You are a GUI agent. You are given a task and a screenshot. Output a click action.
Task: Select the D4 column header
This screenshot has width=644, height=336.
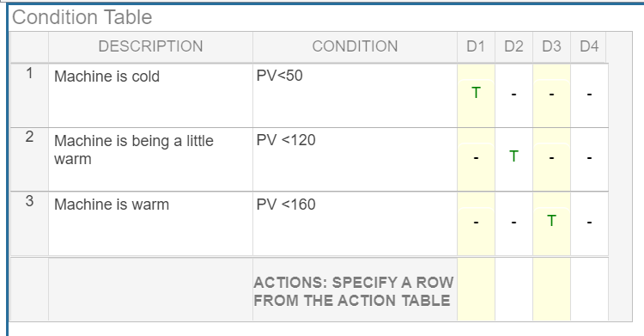click(589, 46)
